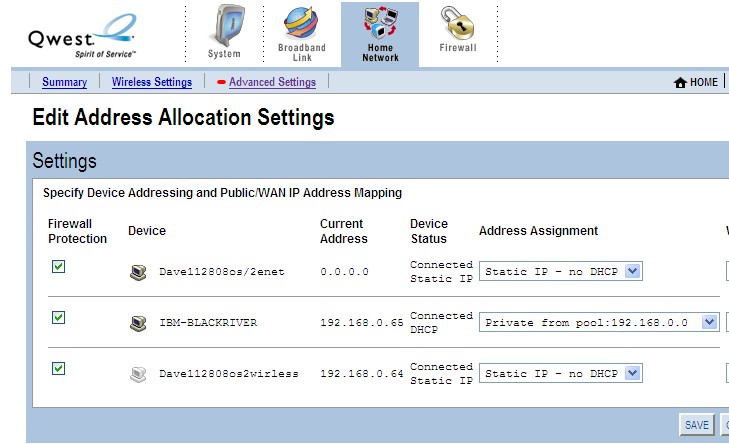Open the 'Private from pool:192.168.0.0' dropdown

coord(599,322)
